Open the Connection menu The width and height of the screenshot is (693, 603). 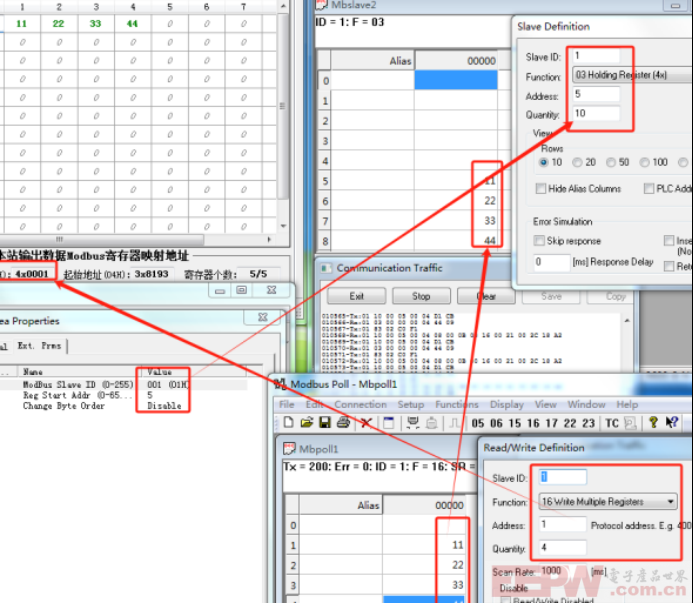pyautogui.click(x=360, y=404)
